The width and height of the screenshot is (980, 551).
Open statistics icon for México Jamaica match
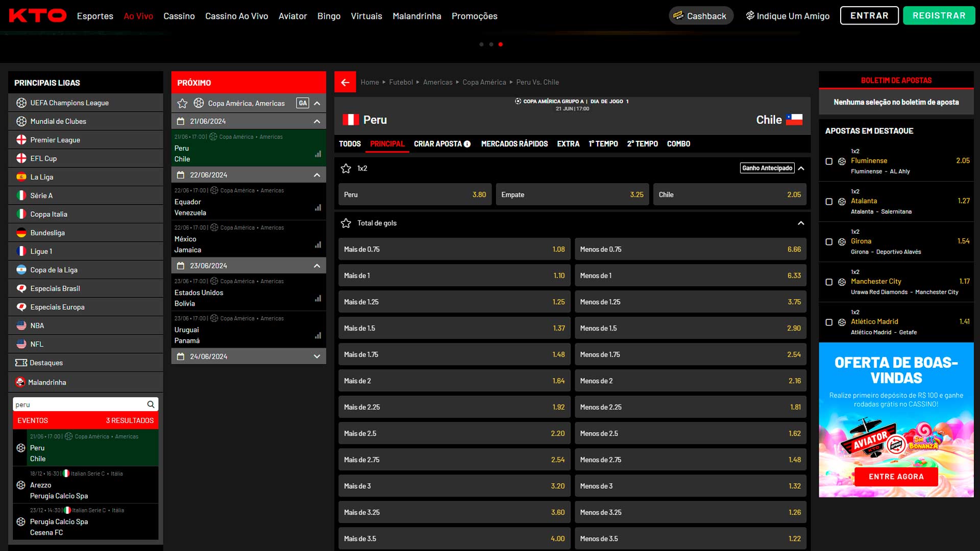pos(318,245)
